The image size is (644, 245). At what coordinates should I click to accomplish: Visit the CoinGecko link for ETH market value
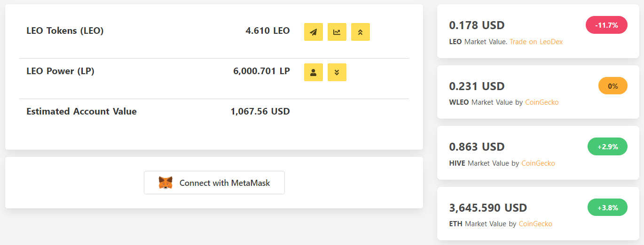535,224
